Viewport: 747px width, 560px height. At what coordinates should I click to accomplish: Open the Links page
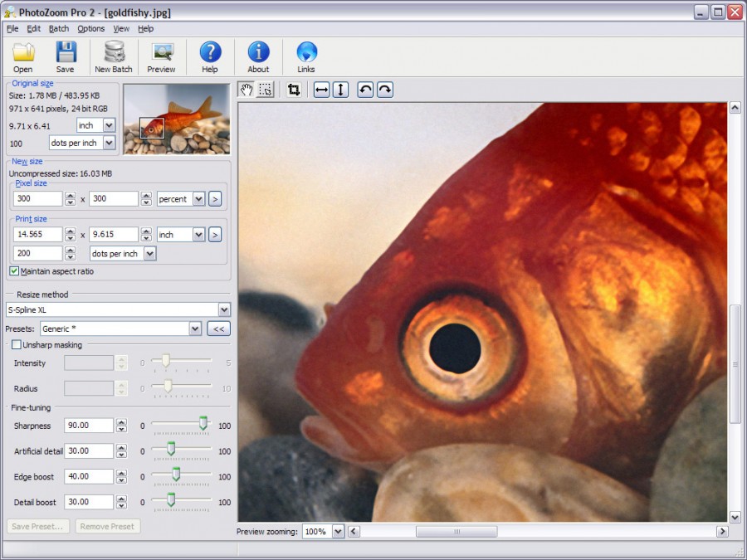pos(305,56)
